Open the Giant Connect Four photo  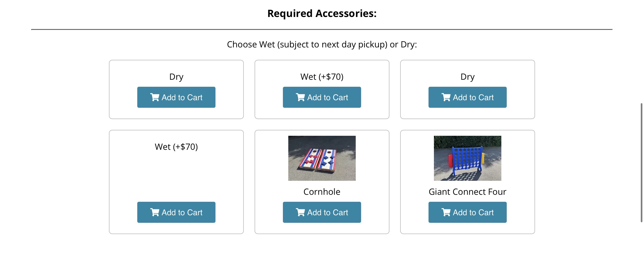[467, 158]
